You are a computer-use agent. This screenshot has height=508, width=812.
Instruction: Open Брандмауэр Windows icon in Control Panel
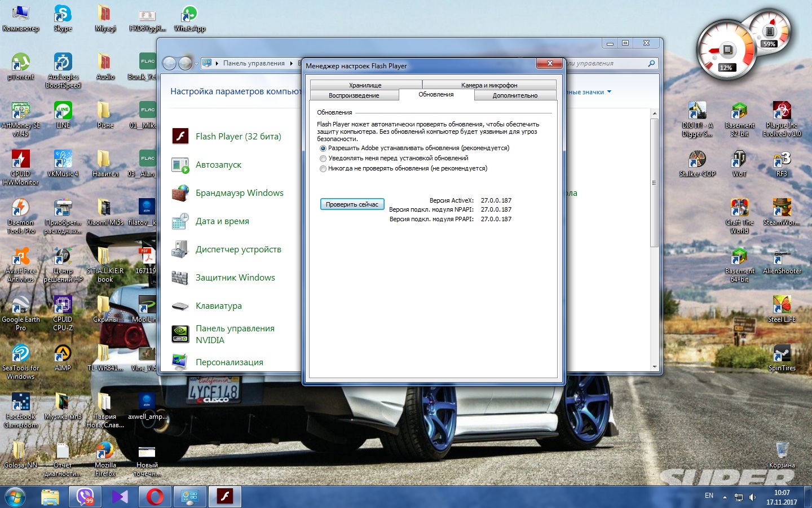(180, 192)
